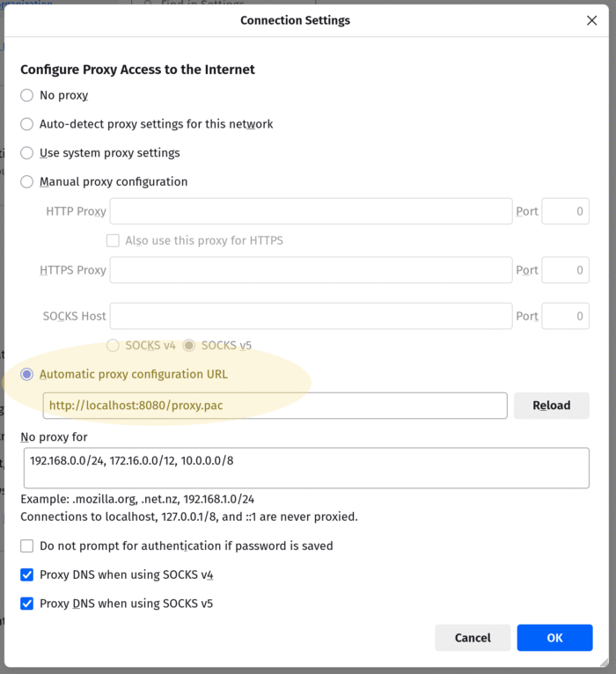This screenshot has width=616, height=674.
Task: Click the proxy.pac URL input field
Action: [275, 406]
